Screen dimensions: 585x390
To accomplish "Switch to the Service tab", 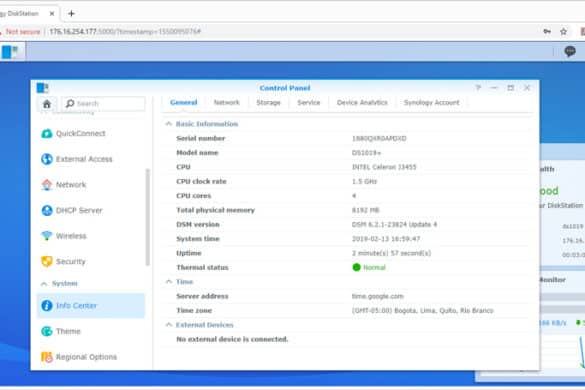I will [309, 102].
